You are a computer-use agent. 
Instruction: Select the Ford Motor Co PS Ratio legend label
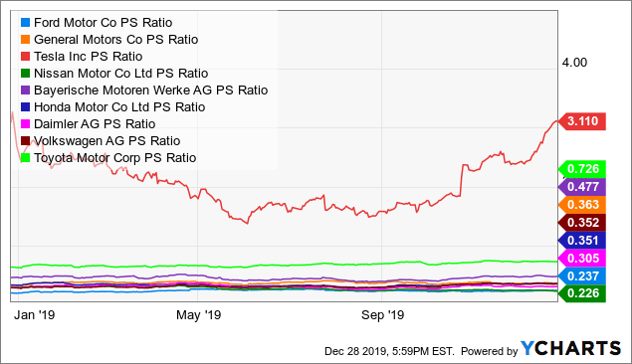point(104,23)
